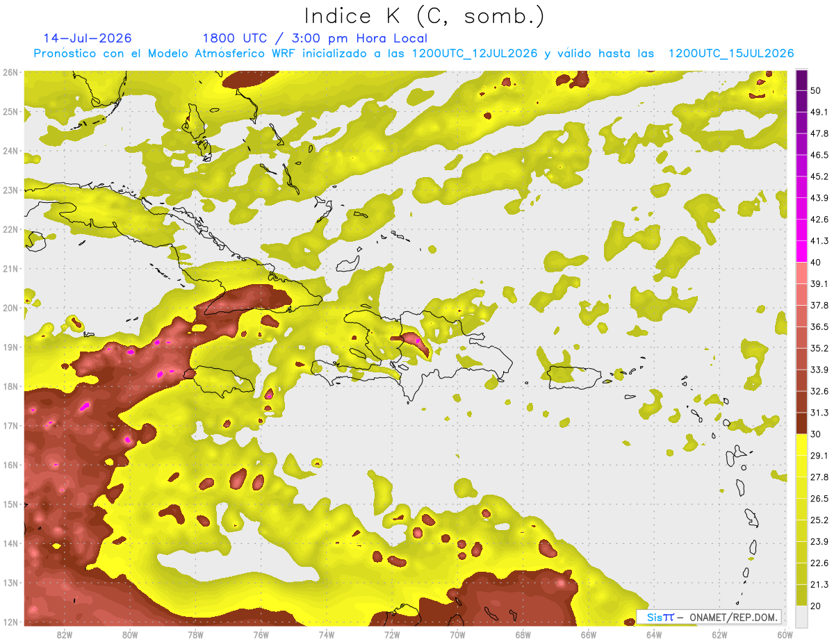834x644 pixels.
Task: Click the '20N' latitude axis label
Action: [10, 308]
